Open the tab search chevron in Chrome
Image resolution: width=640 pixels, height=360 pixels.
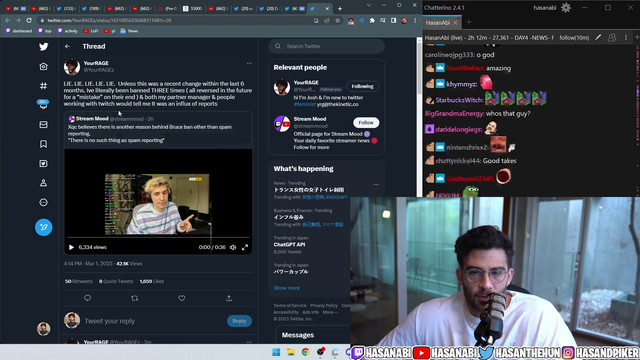pyautogui.click(x=369, y=5)
